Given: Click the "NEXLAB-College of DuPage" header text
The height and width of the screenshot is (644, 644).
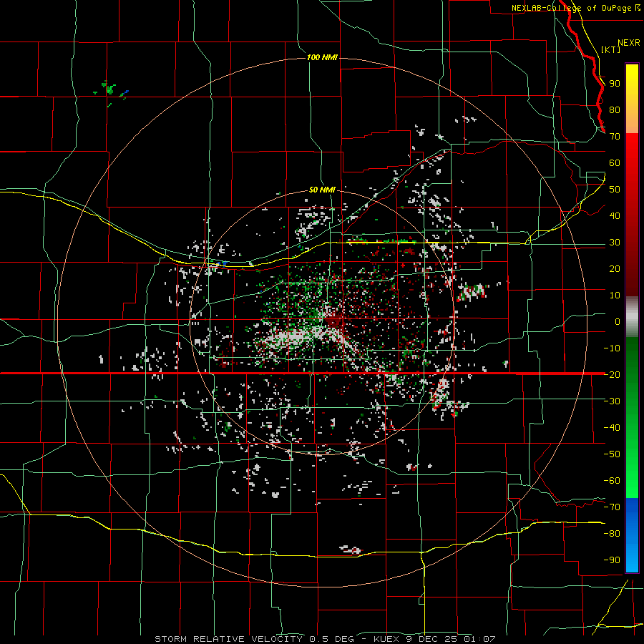Looking at the screenshot, I should tap(573, 8).
